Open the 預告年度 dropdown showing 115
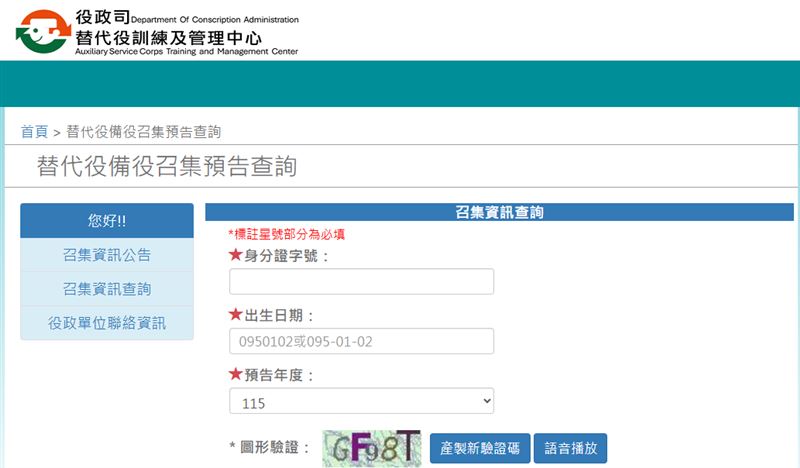Viewport: 800px width, 468px height. pos(361,401)
